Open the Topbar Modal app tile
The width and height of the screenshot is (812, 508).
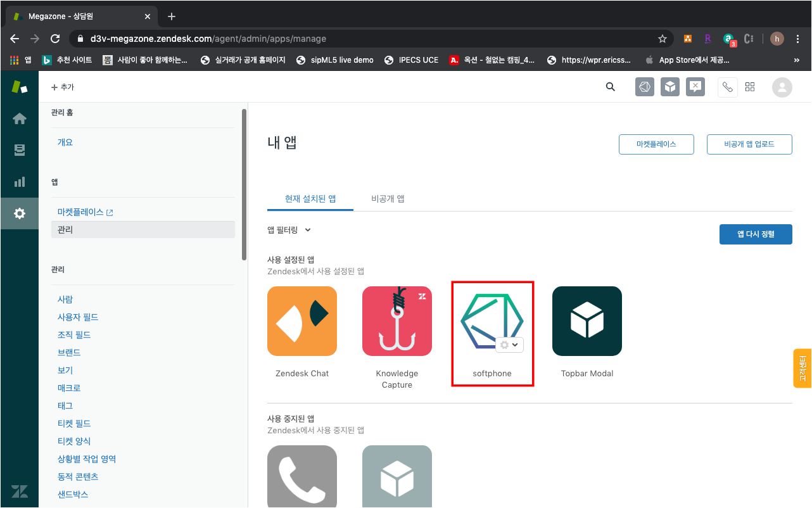[x=587, y=321]
